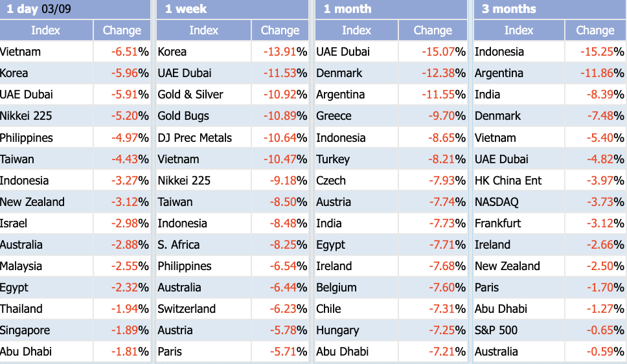Select the Switzerland index entry
Image resolution: width=627 pixels, height=364 pixels.
click(187, 309)
